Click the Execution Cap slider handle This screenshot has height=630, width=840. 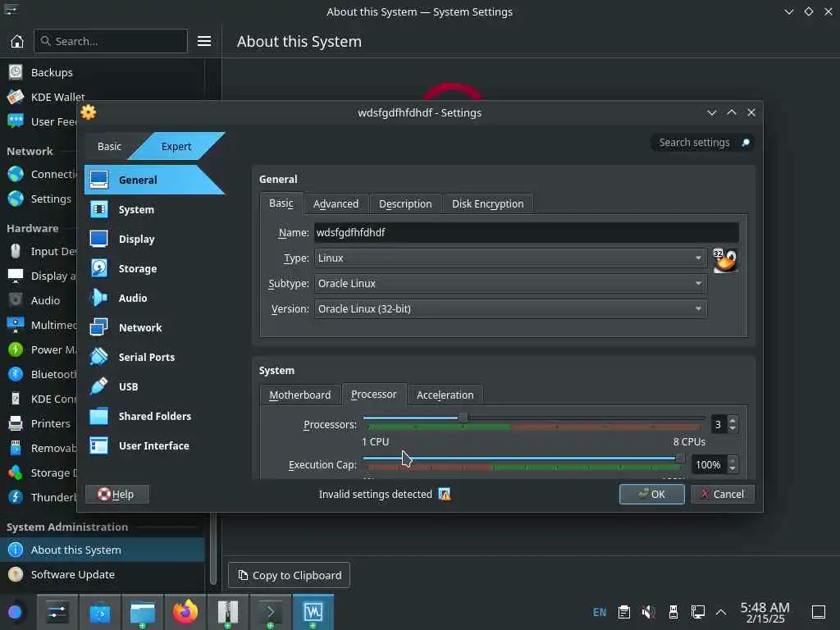pos(680,458)
